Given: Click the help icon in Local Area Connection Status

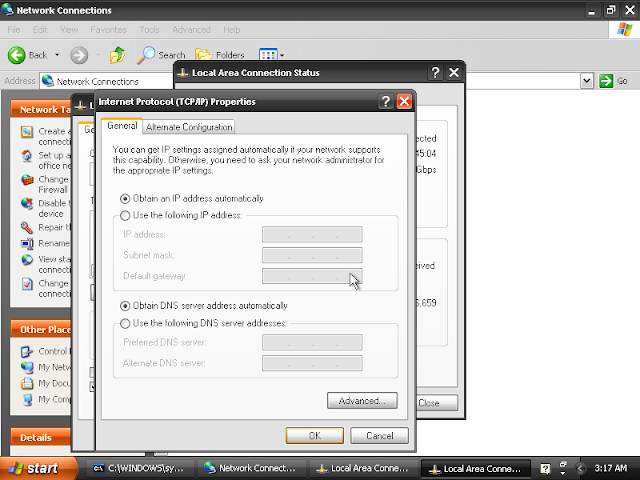Looking at the screenshot, I should (436, 73).
